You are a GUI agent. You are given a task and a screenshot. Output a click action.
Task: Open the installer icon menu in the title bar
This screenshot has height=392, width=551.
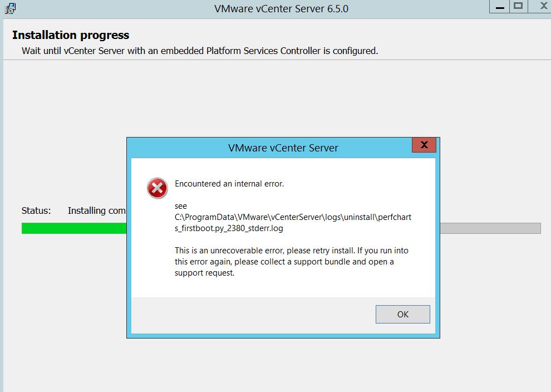coord(10,8)
